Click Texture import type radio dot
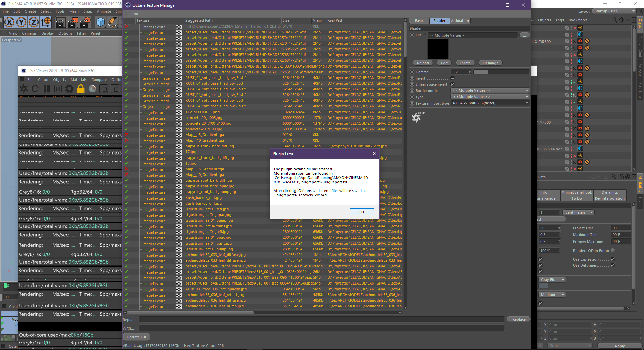Image resolution: width=644 pixels, height=350 pixels. pos(412,103)
